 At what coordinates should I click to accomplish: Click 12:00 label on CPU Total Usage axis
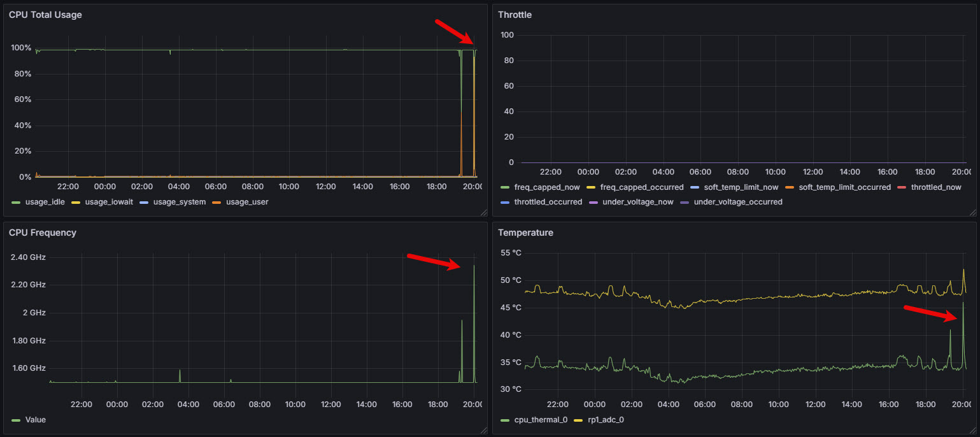pos(326,187)
